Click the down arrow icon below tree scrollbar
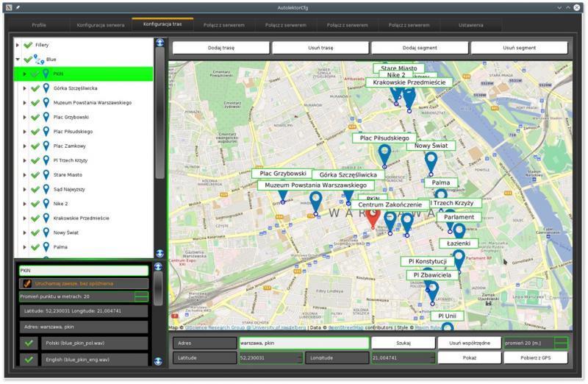This screenshot has width=588, height=384. click(159, 253)
